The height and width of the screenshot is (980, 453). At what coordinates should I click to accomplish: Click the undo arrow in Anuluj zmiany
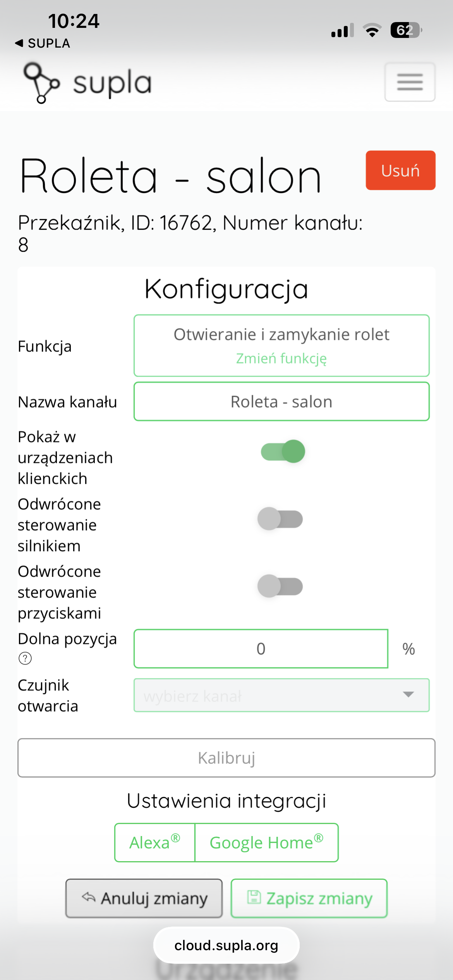[89, 897]
